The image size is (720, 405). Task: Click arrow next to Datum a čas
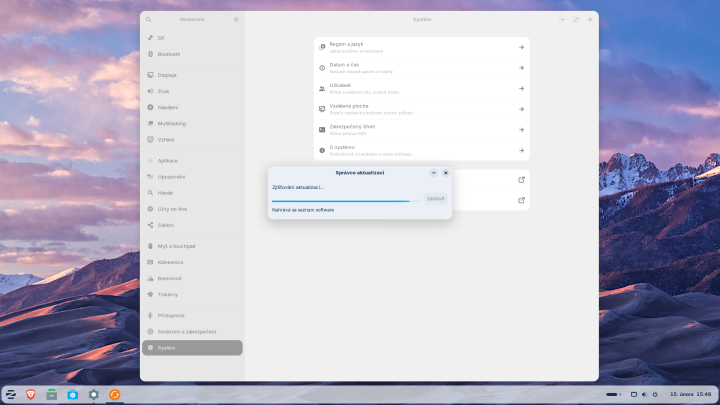521,68
